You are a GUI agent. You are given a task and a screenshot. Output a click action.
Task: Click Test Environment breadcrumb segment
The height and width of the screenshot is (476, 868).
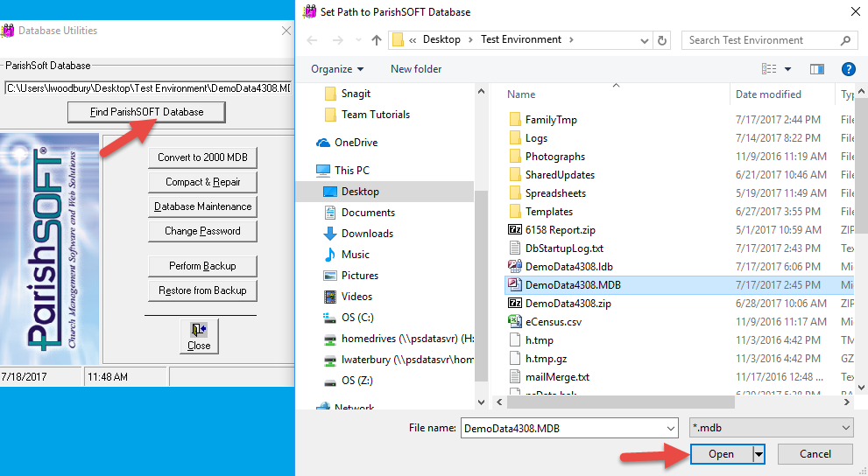521,39
